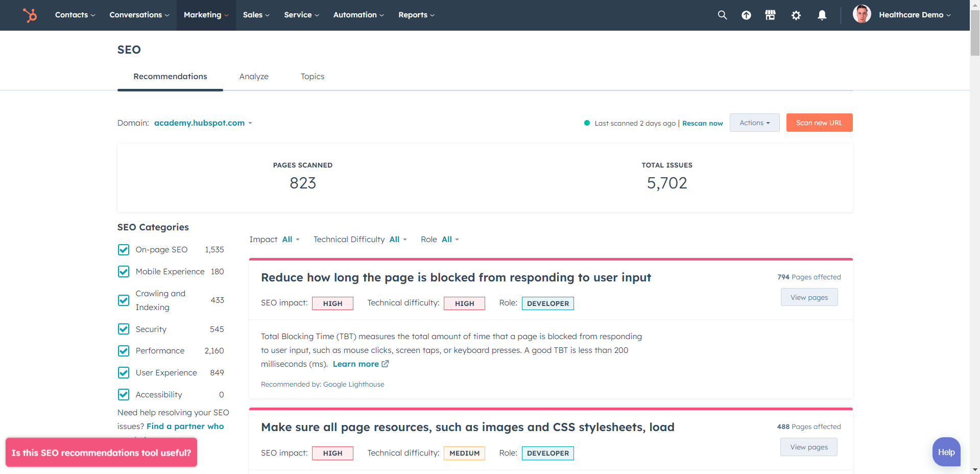Image resolution: width=980 pixels, height=474 pixels.
Task: Click the Scan new URL button
Action: pyautogui.click(x=819, y=123)
